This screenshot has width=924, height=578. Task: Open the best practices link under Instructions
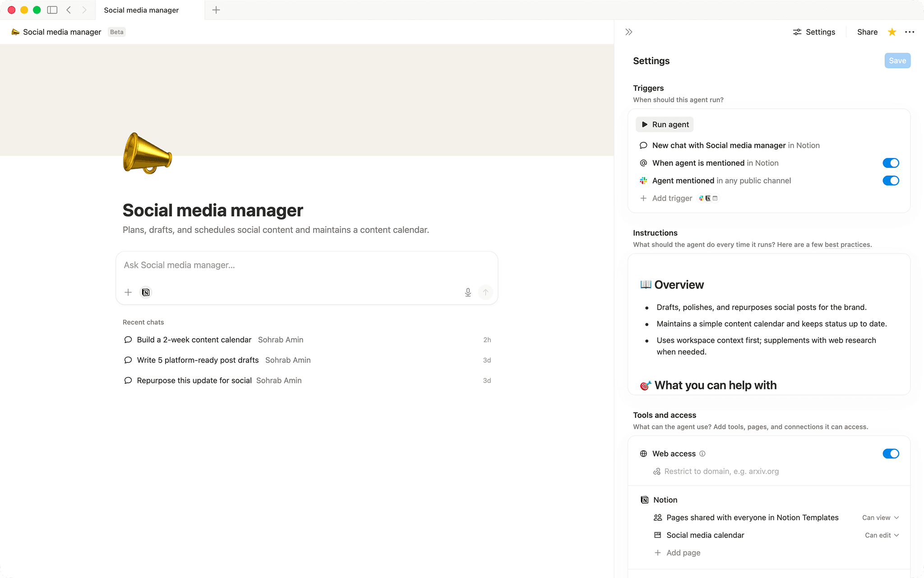847,244
